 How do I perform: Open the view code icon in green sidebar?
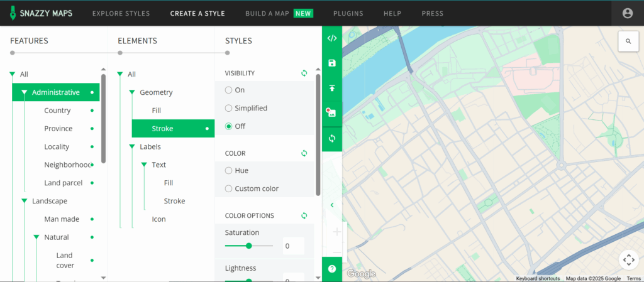332,38
